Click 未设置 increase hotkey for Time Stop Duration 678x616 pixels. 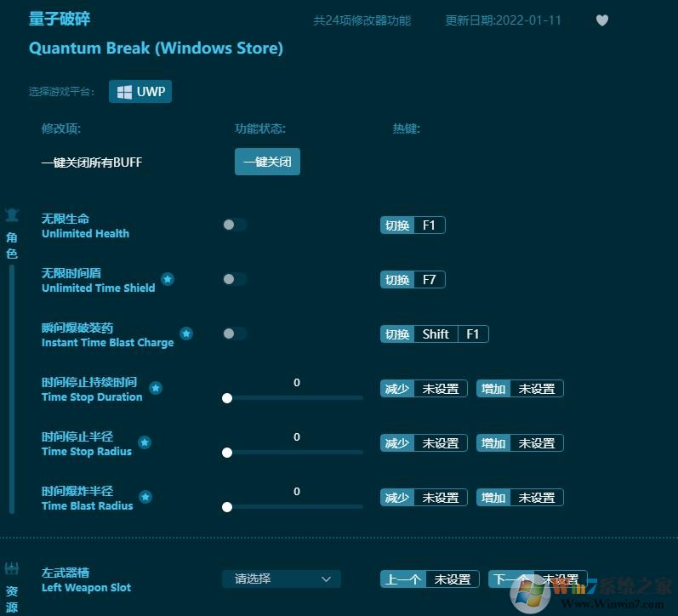coord(537,389)
